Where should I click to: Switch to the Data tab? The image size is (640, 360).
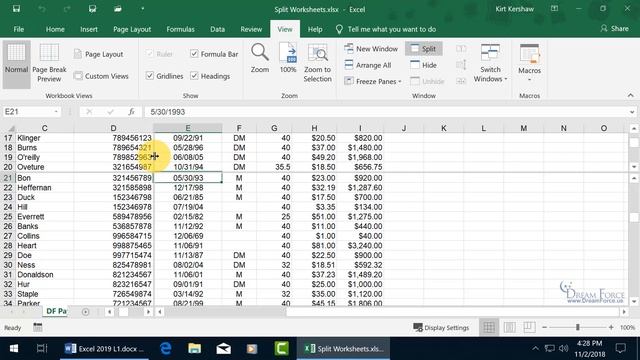pyautogui.click(x=218, y=29)
